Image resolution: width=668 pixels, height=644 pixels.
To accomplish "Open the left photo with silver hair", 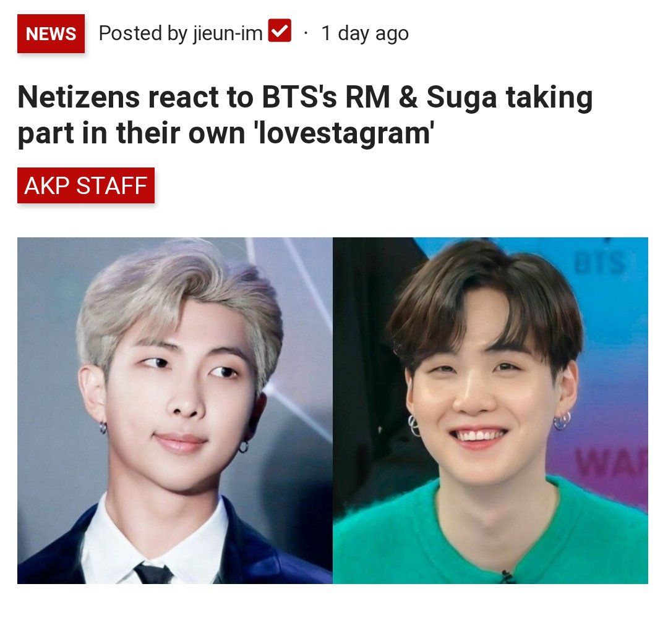I will pyautogui.click(x=174, y=410).
